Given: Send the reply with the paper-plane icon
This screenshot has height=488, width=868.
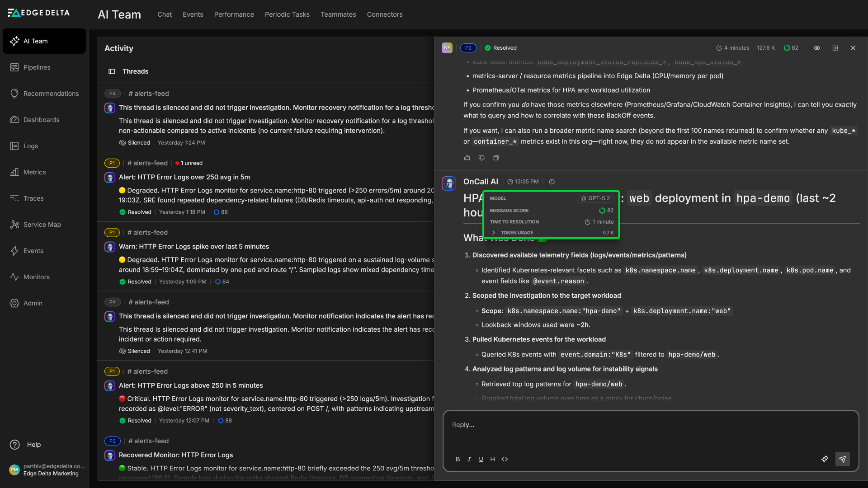Looking at the screenshot, I should point(842,459).
